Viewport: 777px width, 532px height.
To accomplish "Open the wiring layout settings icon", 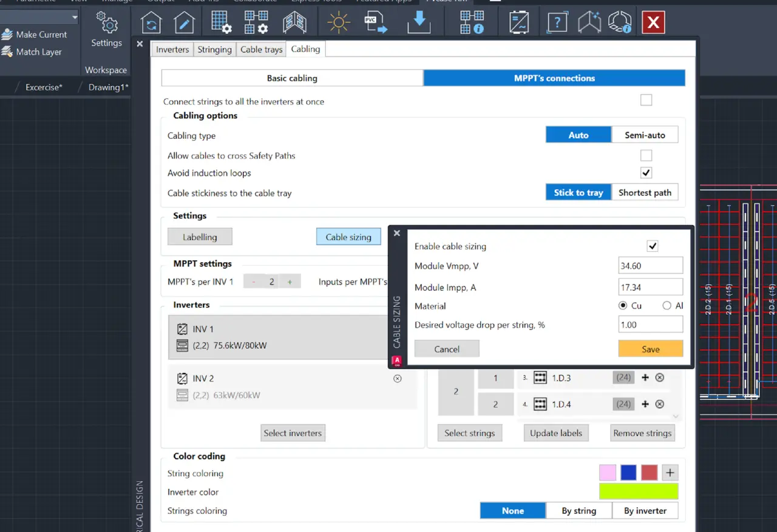I will pos(256,23).
